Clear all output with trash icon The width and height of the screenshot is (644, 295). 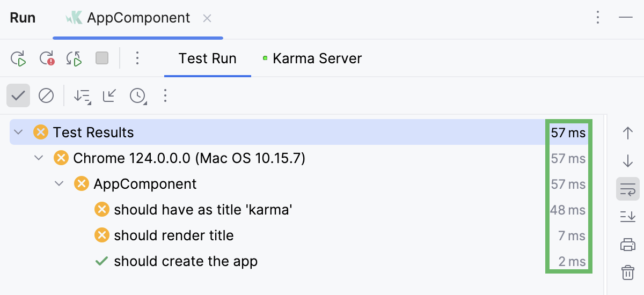pyautogui.click(x=627, y=272)
